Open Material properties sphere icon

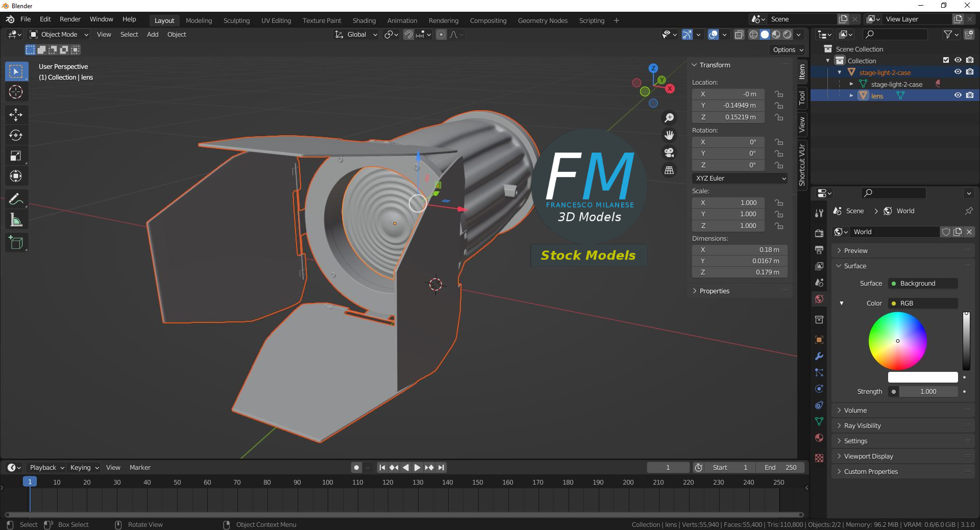coord(819,438)
